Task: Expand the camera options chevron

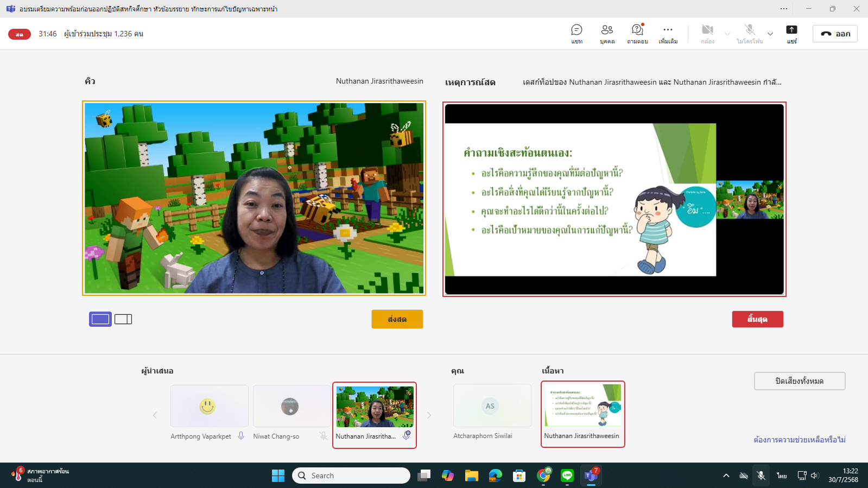Action: point(727,34)
